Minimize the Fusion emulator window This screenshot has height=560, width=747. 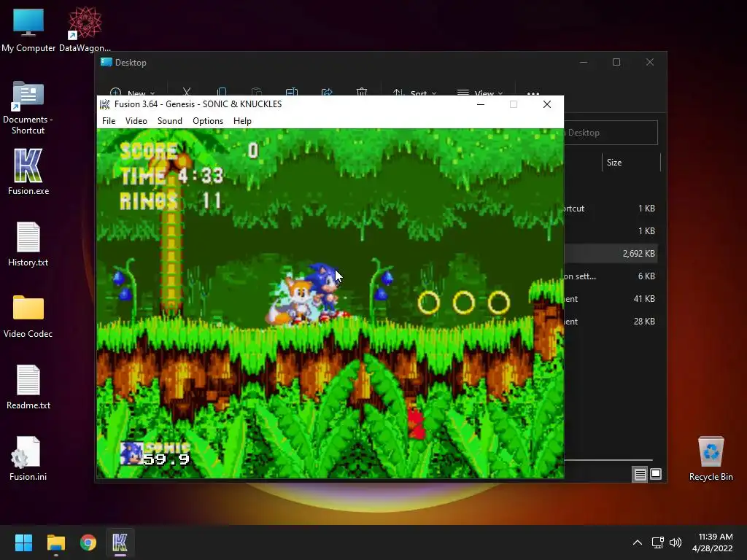(x=481, y=104)
